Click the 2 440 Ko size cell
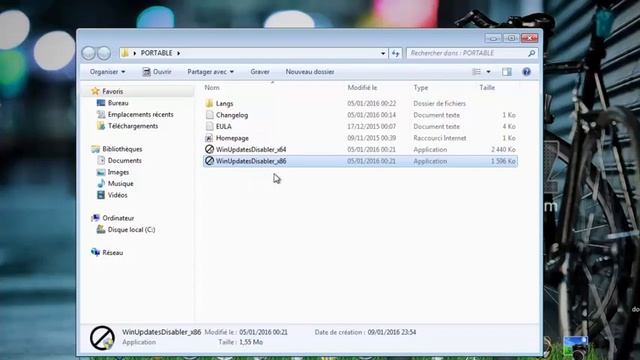 (503, 149)
